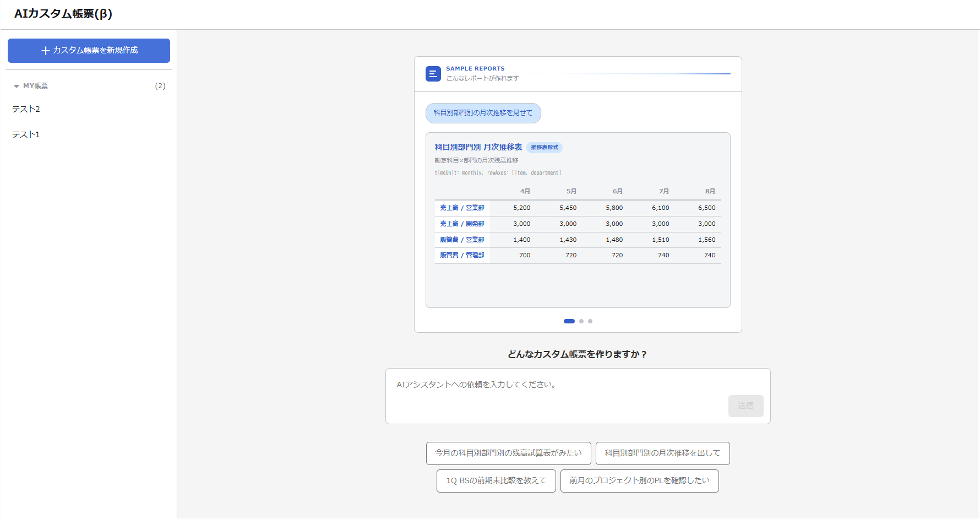Click the 科目別部門別の月次推移を見せて prompt chip
The image size is (980, 519).
(483, 113)
